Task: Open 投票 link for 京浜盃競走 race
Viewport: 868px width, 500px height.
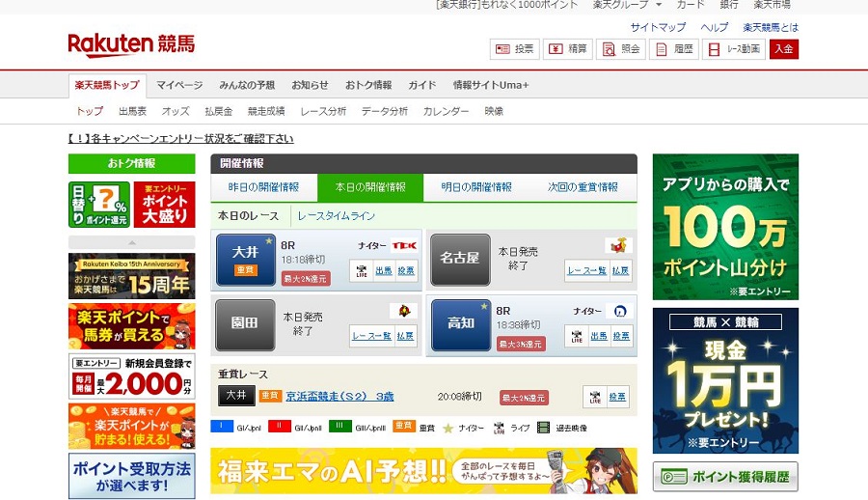Action: pos(617,397)
